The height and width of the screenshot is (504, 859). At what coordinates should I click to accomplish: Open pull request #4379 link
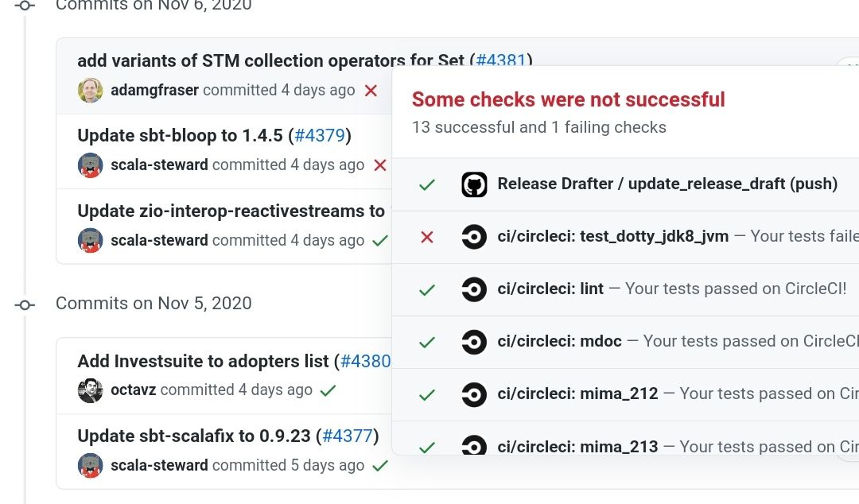point(320,135)
